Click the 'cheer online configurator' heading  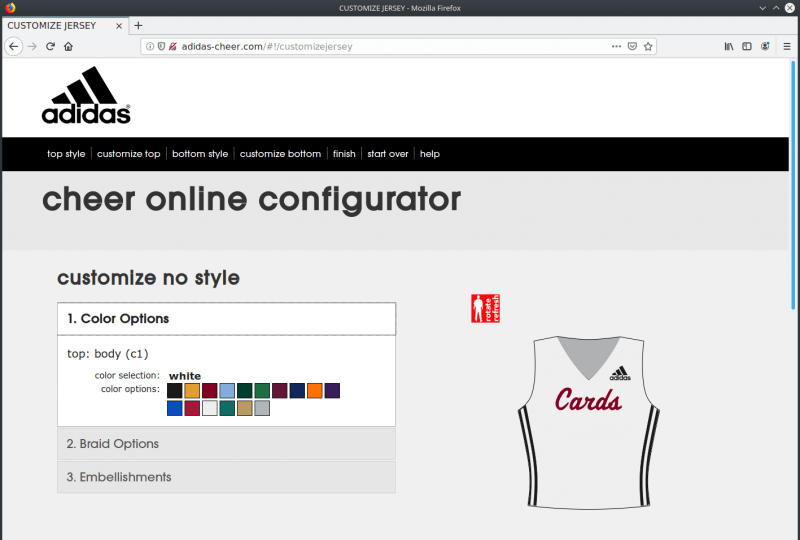tap(252, 199)
